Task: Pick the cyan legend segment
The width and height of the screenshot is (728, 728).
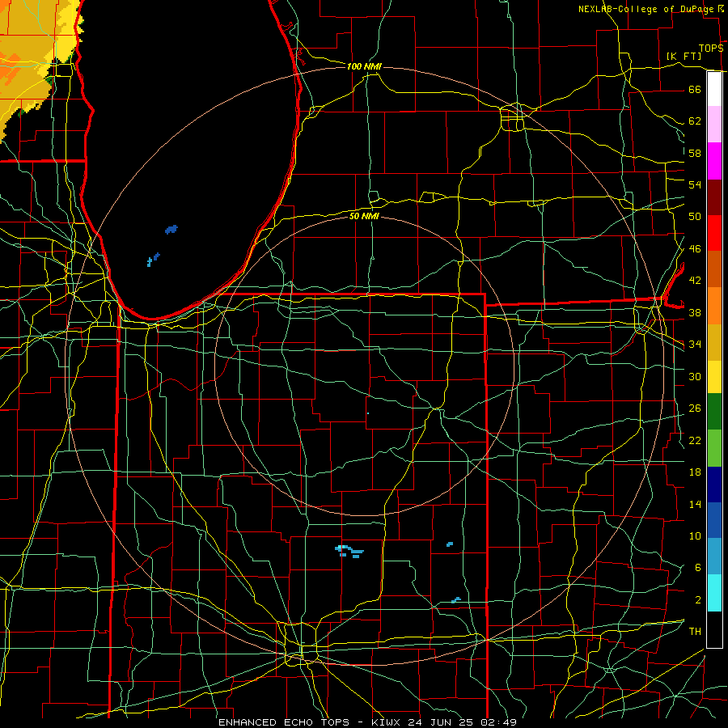Action: (714, 593)
